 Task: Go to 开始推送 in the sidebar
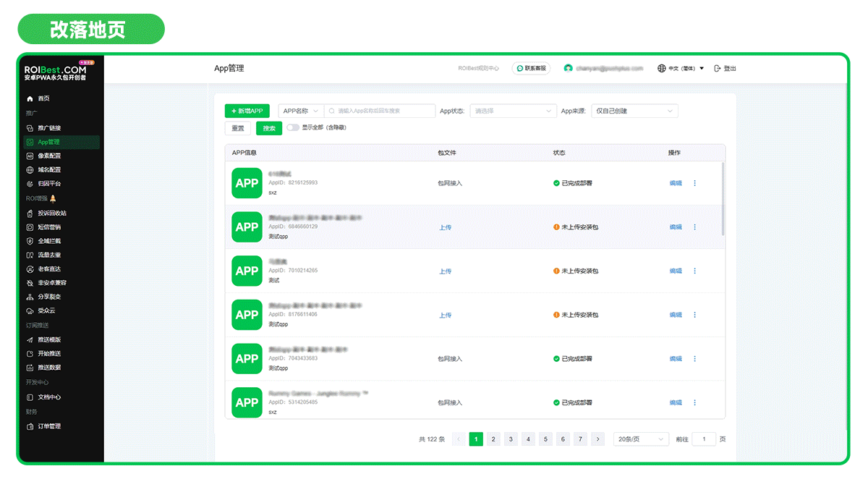point(49,354)
